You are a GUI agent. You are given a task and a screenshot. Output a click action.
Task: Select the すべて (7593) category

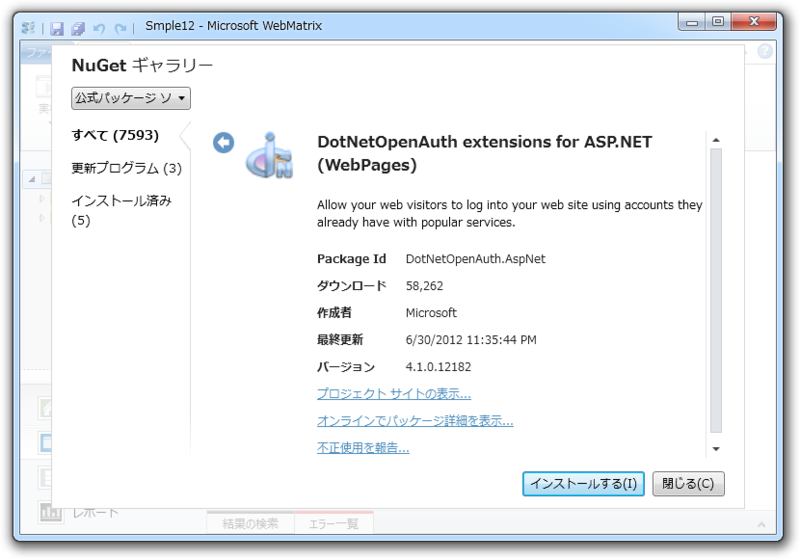tap(115, 135)
